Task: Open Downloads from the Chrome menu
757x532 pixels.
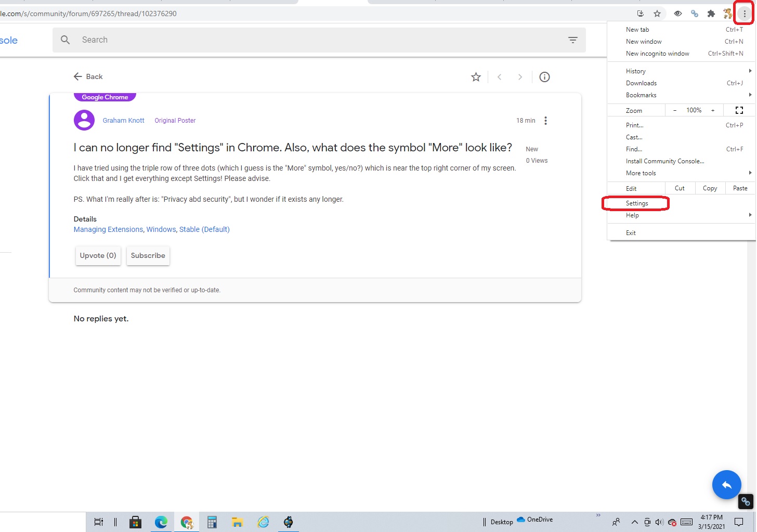Action: pos(681,83)
